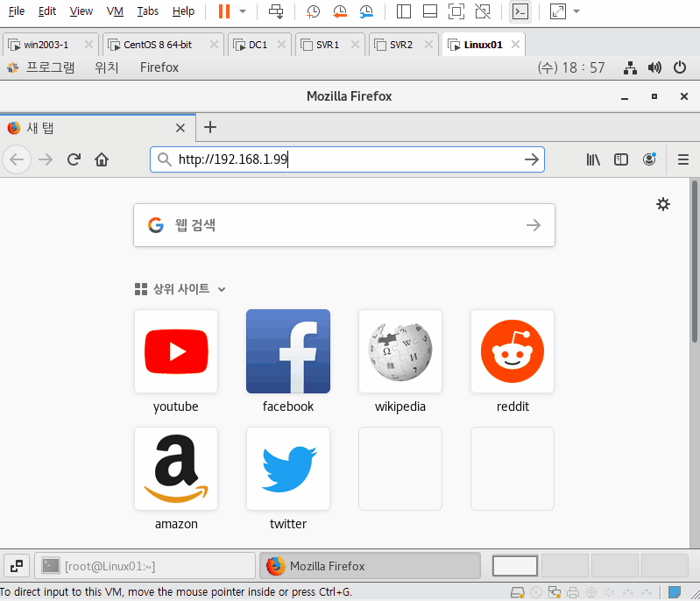Go back in Firefox
The image size is (700, 601).
(17, 159)
